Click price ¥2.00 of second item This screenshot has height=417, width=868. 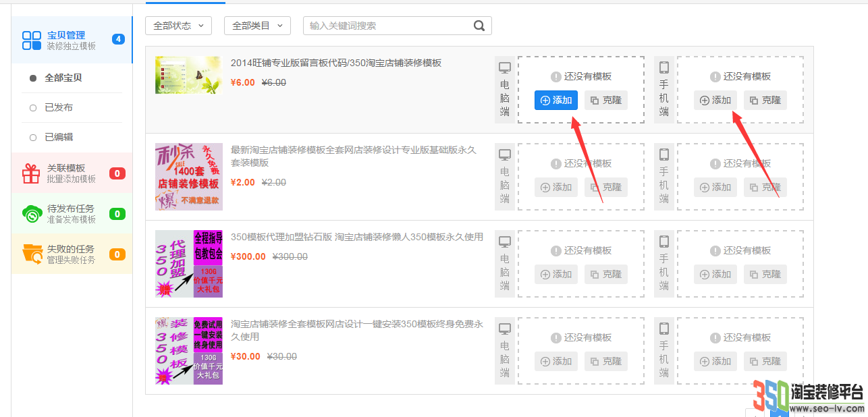click(x=243, y=182)
